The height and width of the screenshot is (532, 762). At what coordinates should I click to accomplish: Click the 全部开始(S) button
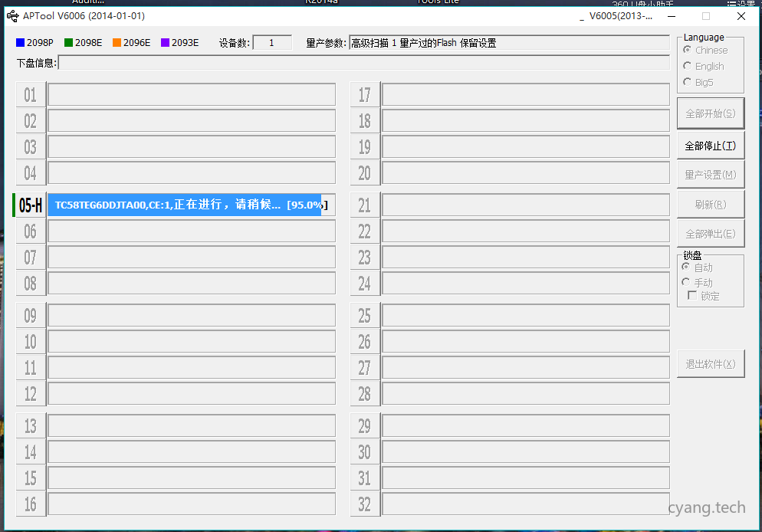click(x=711, y=113)
